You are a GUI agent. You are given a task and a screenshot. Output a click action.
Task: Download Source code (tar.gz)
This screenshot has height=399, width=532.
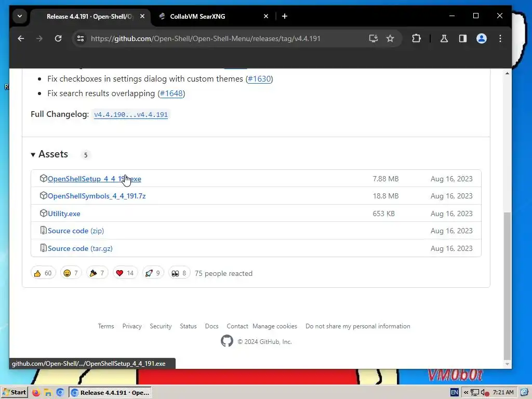pyautogui.click(x=80, y=248)
